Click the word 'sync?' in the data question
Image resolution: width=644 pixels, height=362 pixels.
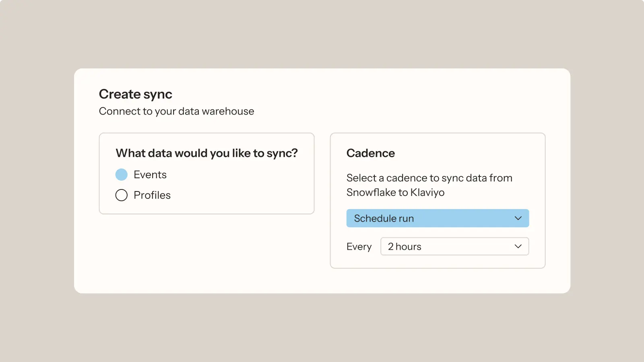282,153
